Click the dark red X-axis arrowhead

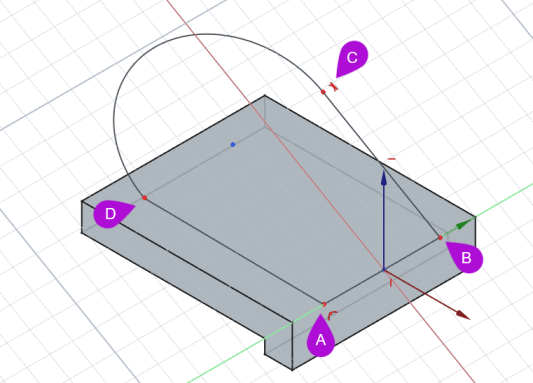(x=463, y=315)
